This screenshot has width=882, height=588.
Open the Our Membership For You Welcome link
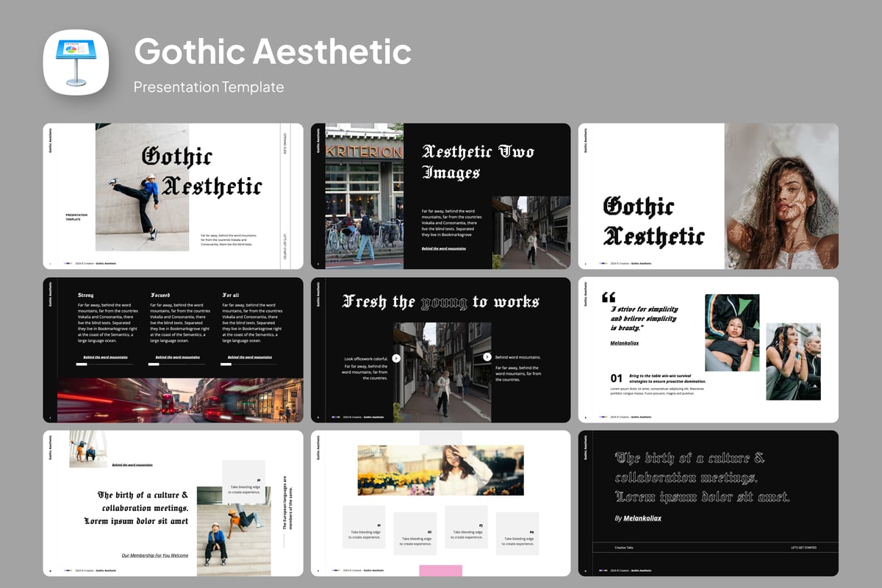click(x=155, y=556)
